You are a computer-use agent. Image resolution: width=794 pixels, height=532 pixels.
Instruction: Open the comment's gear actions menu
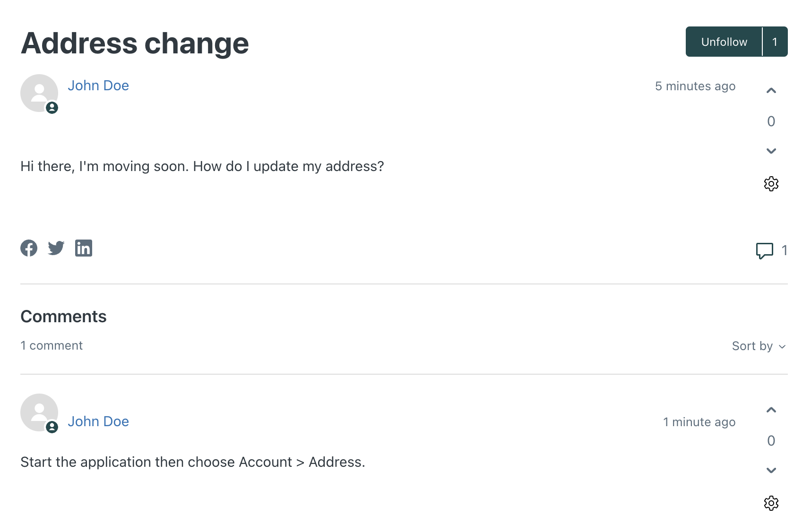(x=771, y=503)
